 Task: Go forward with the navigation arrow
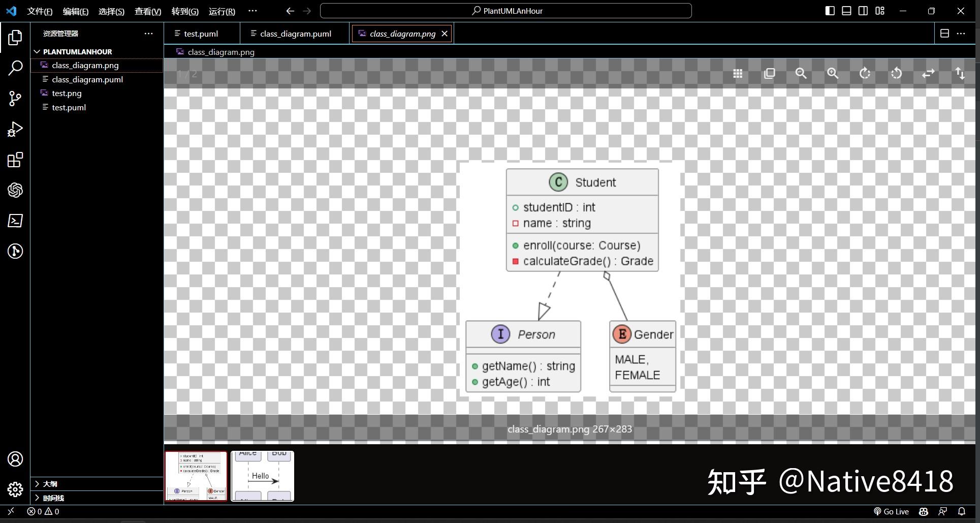307,11
